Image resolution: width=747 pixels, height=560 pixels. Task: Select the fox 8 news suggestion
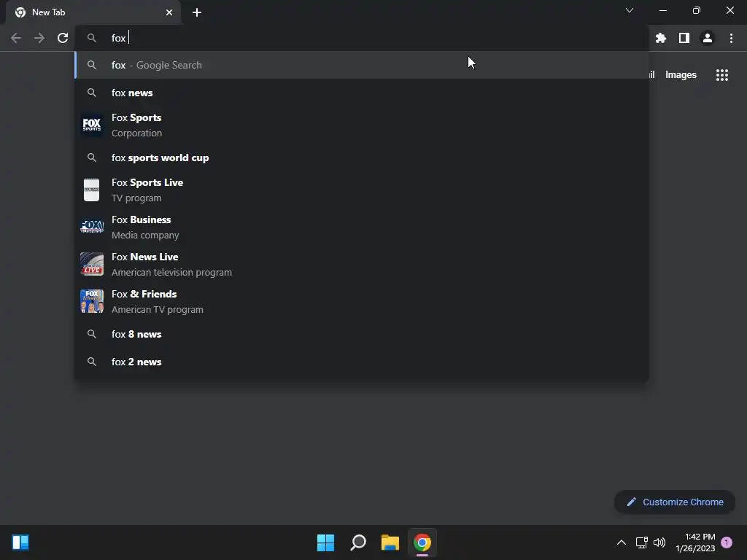(362, 334)
